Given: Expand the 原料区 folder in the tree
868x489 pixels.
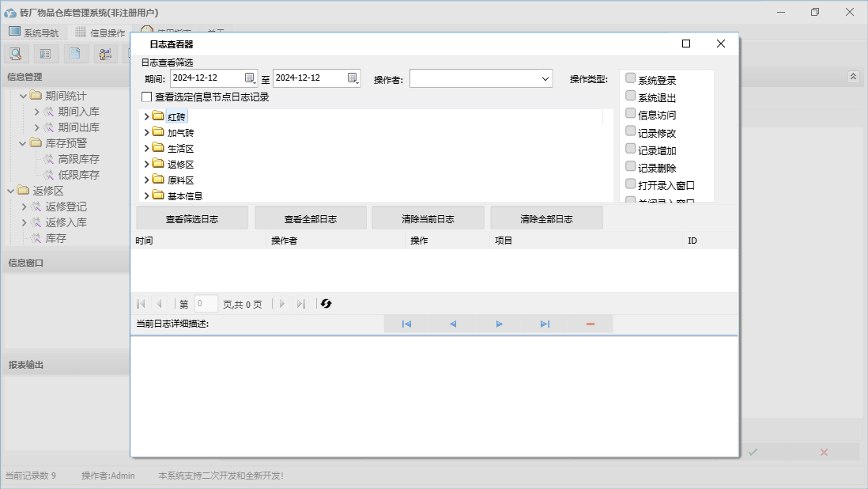Looking at the screenshot, I should 147,180.
